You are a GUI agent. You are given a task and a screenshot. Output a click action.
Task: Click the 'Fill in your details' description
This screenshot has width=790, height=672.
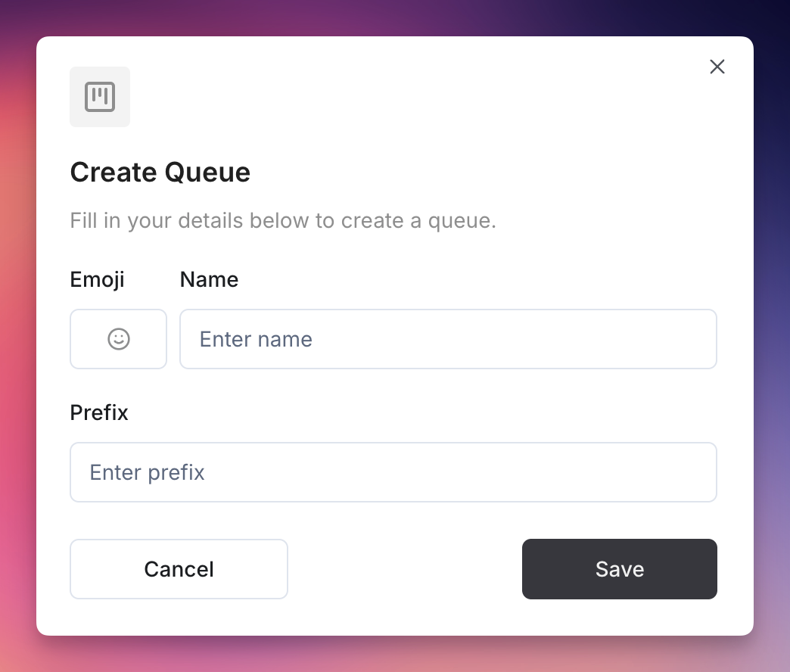(283, 221)
